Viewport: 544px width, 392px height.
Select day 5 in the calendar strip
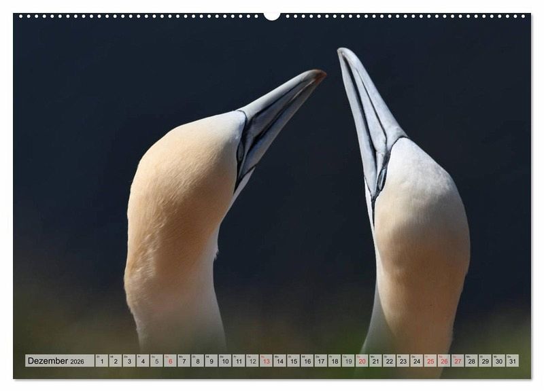pyautogui.click(x=156, y=361)
